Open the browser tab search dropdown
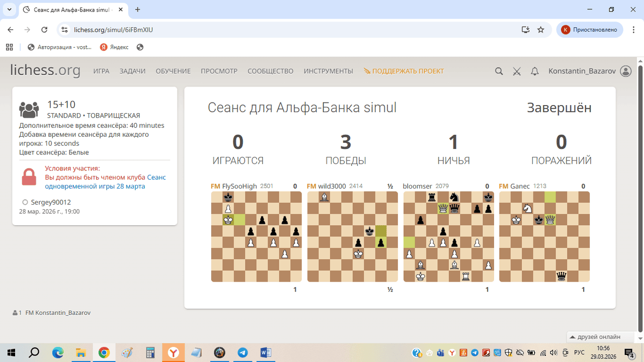 pyautogui.click(x=9, y=10)
